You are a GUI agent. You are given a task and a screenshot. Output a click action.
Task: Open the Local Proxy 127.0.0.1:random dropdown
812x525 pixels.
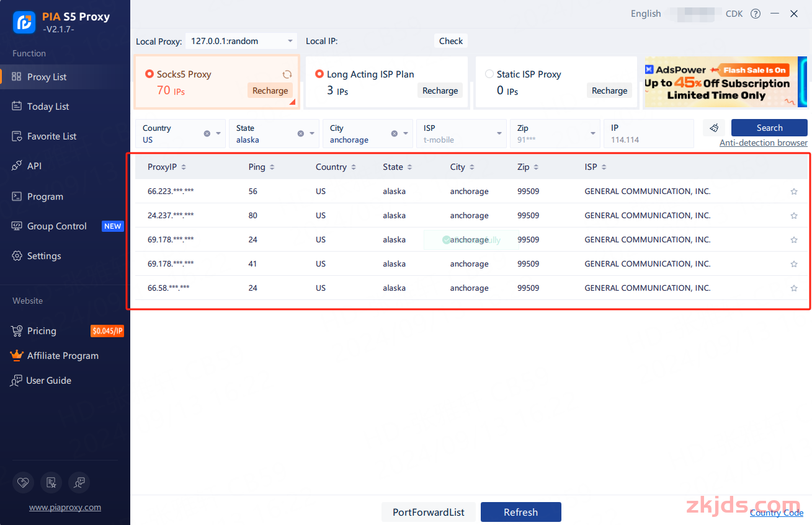[241, 42]
